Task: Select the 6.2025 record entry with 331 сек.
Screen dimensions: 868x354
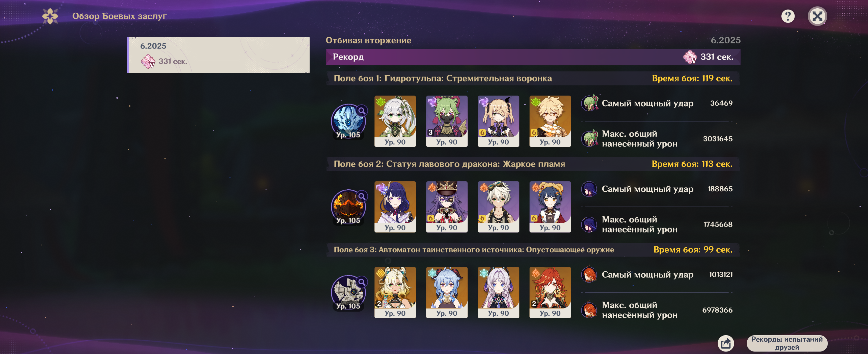Action: pos(218,55)
